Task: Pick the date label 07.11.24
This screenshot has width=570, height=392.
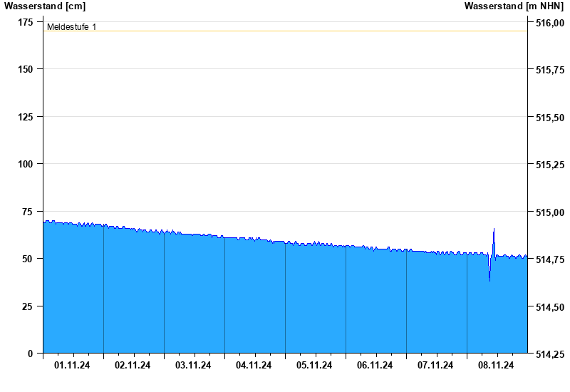Action: pos(435,365)
